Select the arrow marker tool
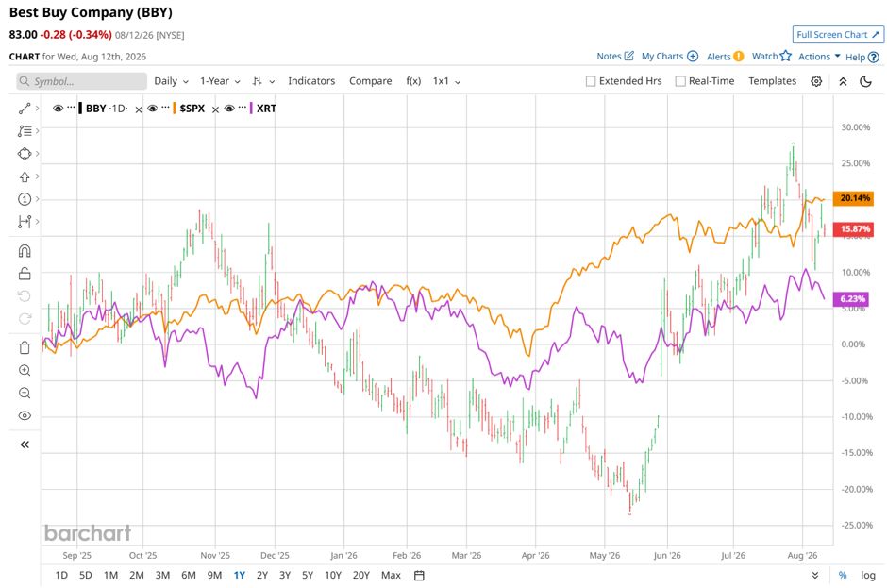 25,177
